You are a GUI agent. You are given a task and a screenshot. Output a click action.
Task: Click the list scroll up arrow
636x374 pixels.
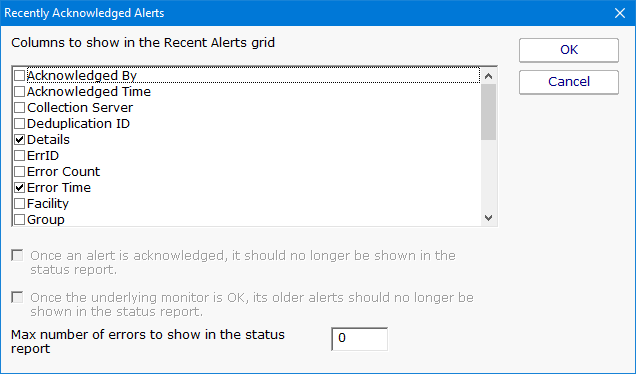tap(488, 76)
